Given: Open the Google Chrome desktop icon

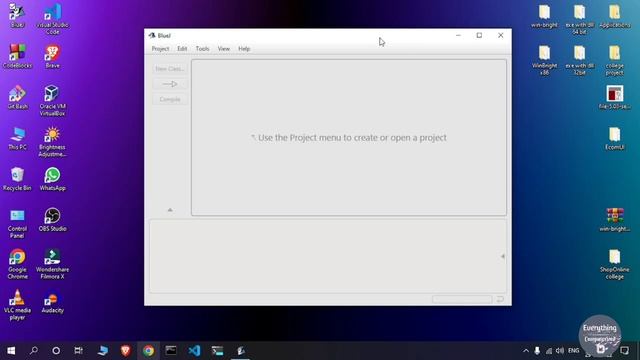Looking at the screenshot, I should [17, 264].
